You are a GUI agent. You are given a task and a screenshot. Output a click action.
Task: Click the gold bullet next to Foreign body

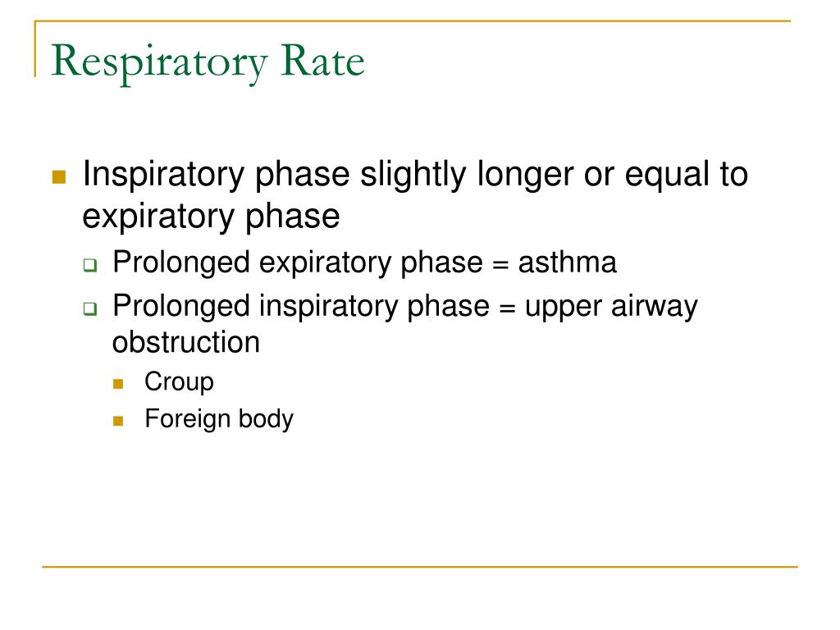118,421
